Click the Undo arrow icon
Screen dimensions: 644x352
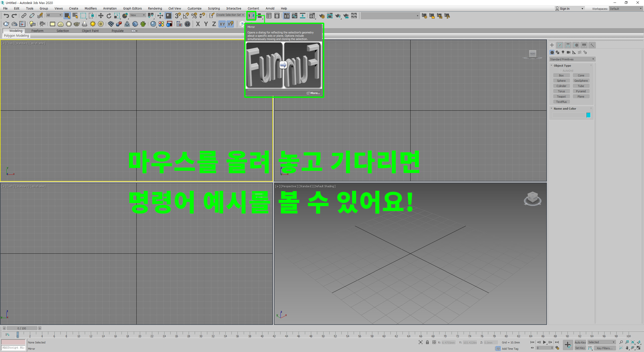point(6,16)
